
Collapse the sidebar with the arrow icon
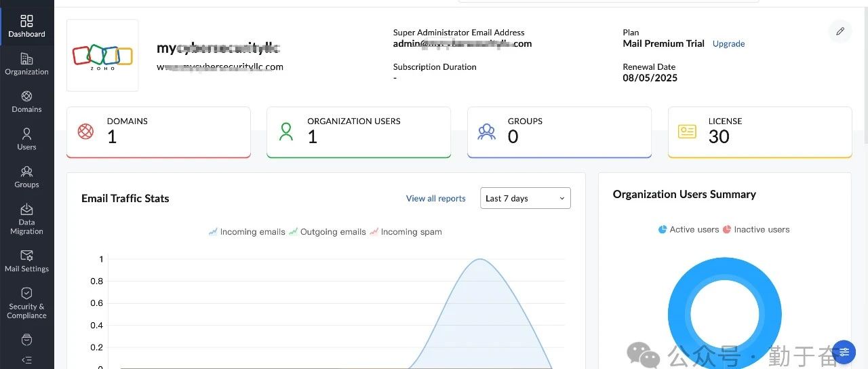tap(27, 360)
